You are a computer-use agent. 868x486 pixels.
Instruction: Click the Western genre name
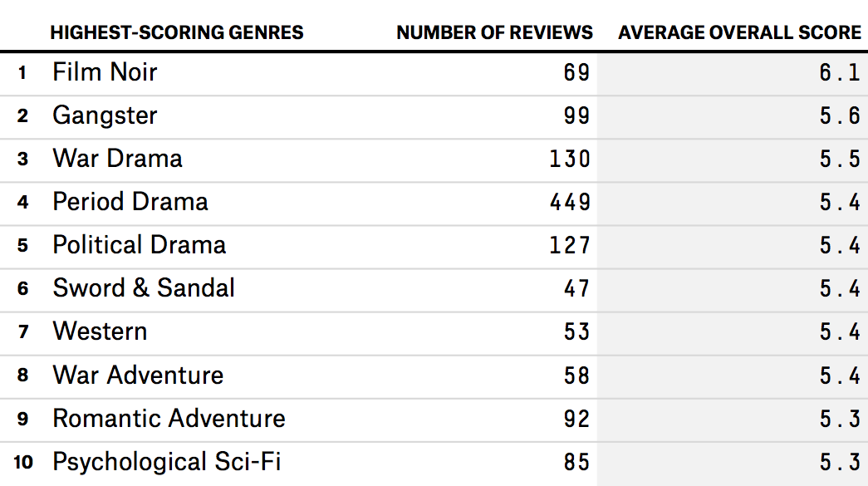(x=100, y=331)
